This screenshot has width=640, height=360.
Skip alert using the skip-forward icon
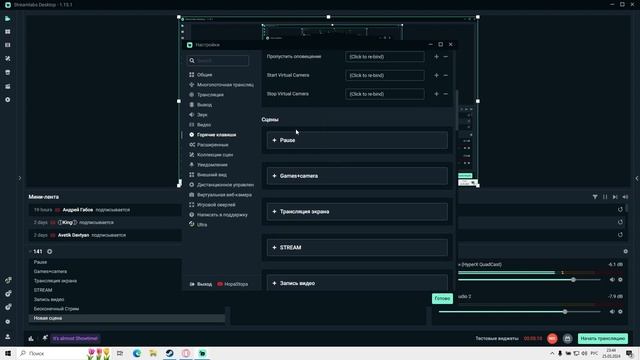[x=615, y=197]
